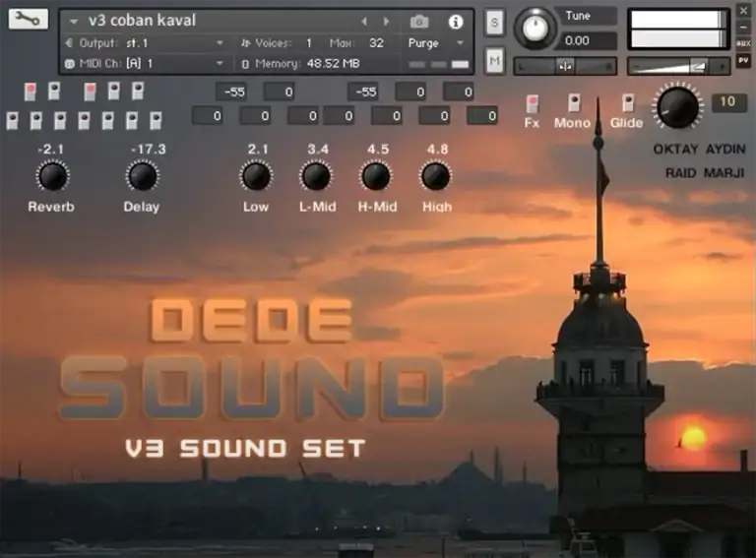Click the Output speaker icon
The image size is (756, 558).
coord(70,43)
